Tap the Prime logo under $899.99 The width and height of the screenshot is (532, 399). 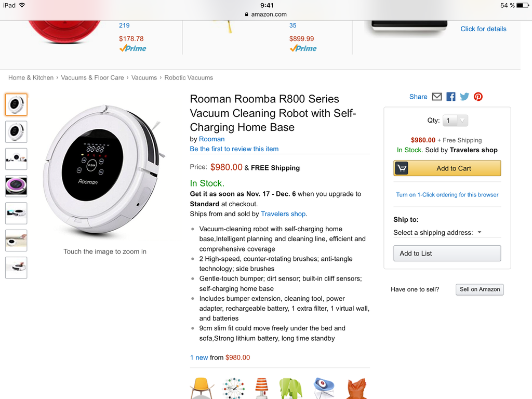tap(303, 48)
